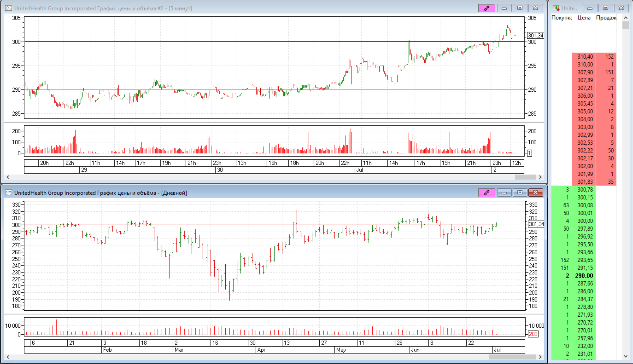
Task: Click the 301,34 price label on 5-minute chart
Action: point(535,36)
